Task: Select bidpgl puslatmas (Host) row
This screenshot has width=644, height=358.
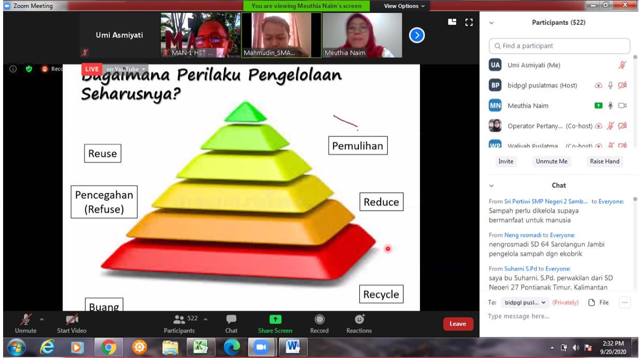Action: [x=559, y=85]
